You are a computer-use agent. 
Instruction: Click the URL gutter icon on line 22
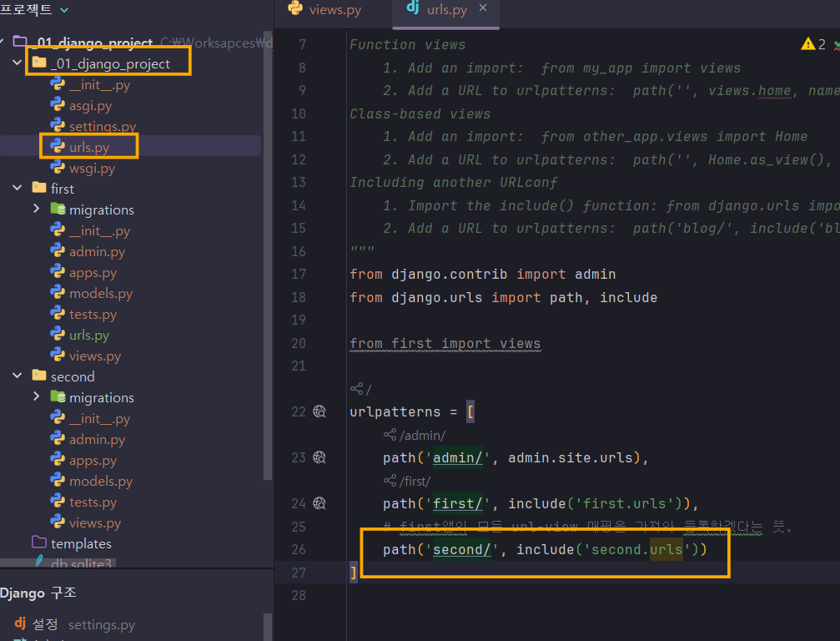(319, 411)
